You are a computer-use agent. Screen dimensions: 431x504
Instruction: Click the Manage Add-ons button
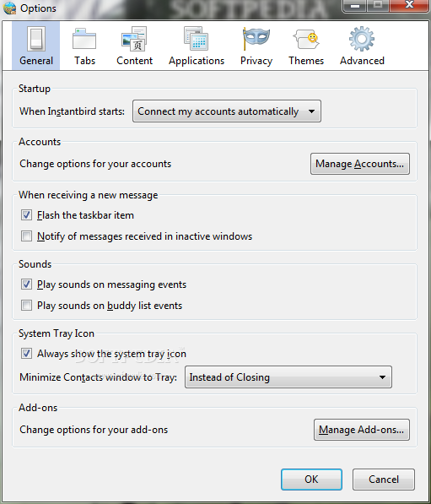(362, 430)
